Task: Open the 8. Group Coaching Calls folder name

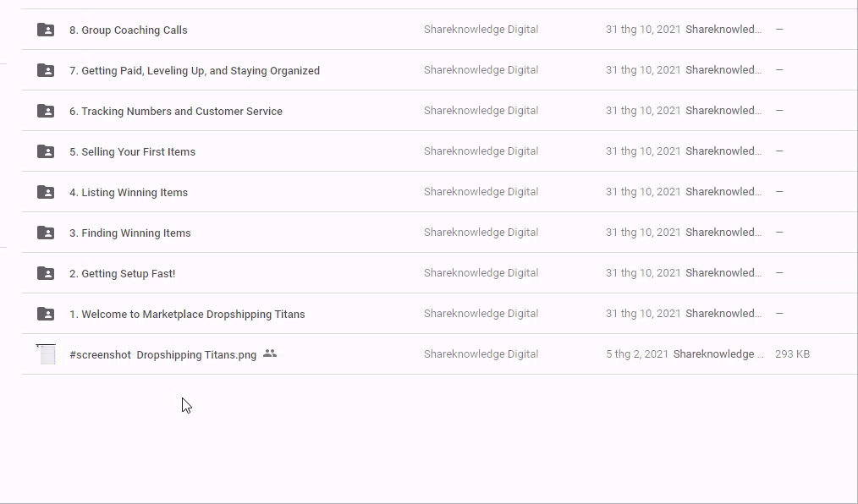Action: (129, 30)
